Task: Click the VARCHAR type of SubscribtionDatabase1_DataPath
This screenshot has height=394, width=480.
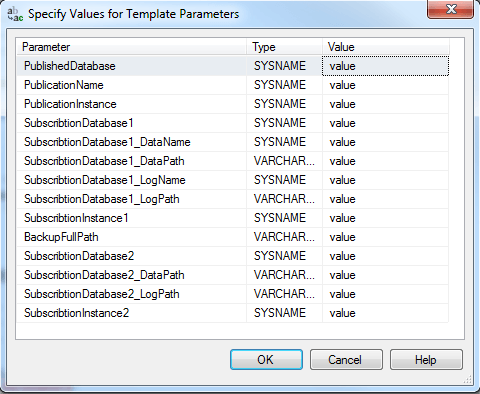Action: (284, 161)
